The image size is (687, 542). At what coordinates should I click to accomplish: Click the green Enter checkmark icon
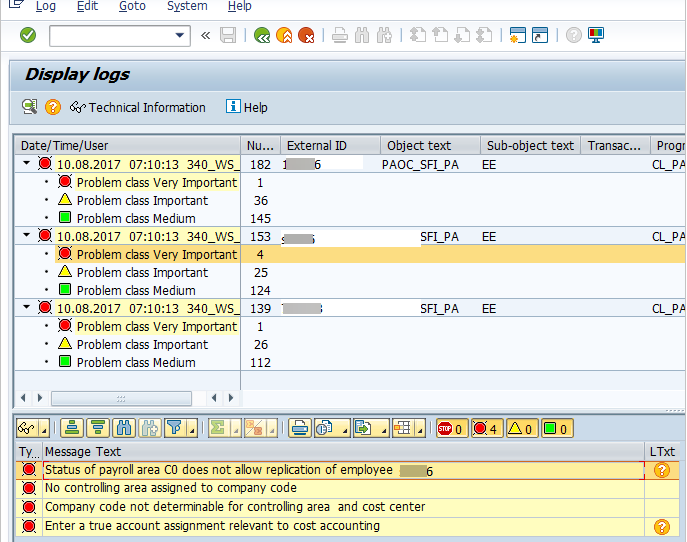coord(28,35)
